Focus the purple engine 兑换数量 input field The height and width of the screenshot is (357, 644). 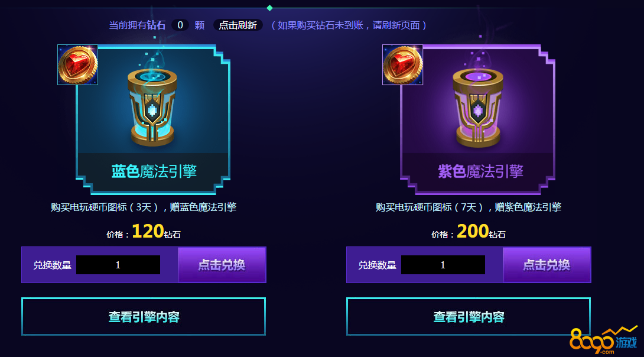pyautogui.click(x=443, y=265)
